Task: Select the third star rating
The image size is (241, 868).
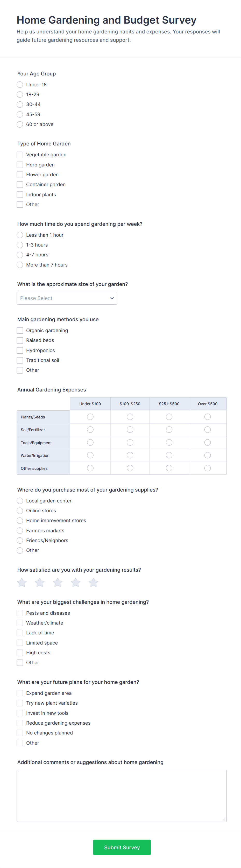Action: (58, 582)
